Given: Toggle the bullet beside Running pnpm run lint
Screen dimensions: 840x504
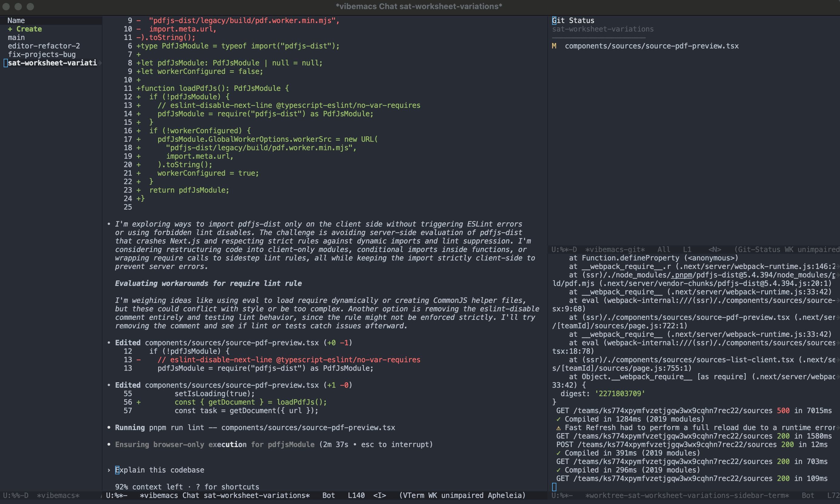Looking at the screenshot, I should point(109,427).
